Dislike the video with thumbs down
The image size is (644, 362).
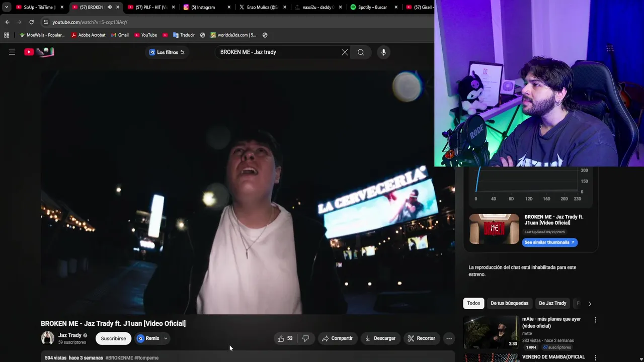[x=305, y=338]
